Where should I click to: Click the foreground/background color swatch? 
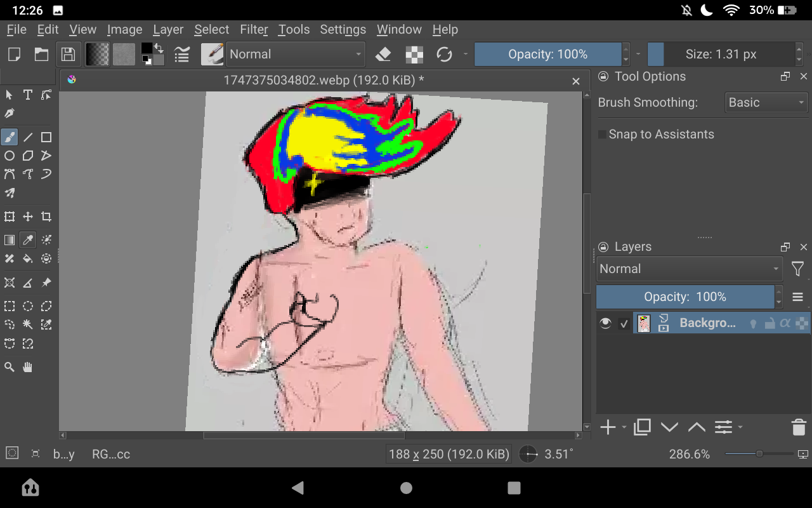[152, 55]
